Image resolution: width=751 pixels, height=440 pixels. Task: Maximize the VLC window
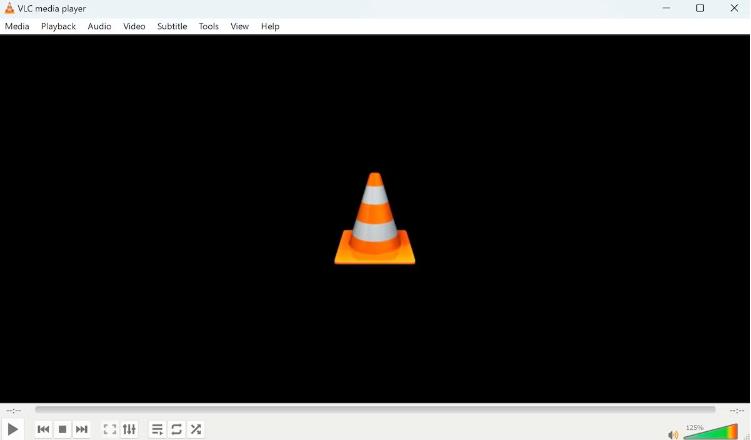click(x=700, y=8)
